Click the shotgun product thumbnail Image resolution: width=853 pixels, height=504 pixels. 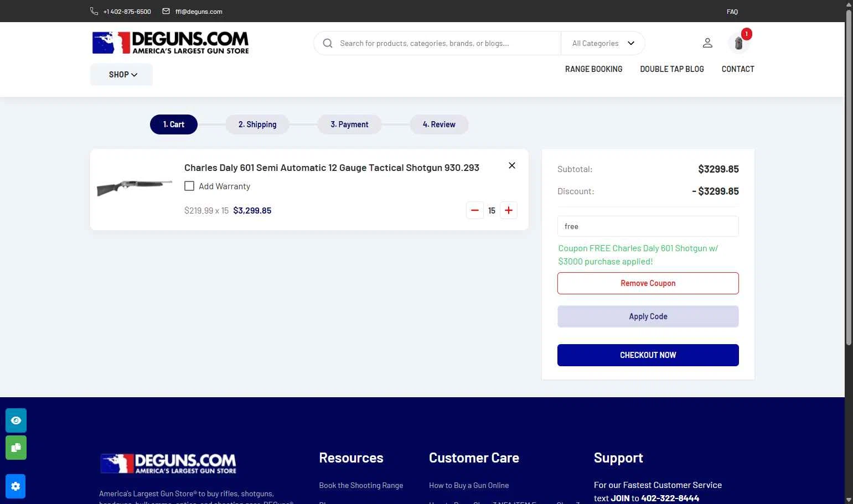point(135,188)
